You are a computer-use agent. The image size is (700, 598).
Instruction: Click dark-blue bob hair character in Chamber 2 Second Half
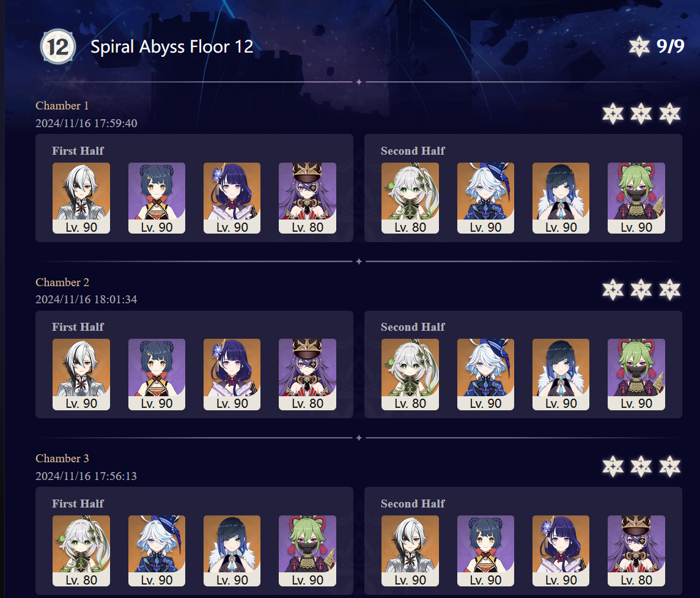click(561, 374)
